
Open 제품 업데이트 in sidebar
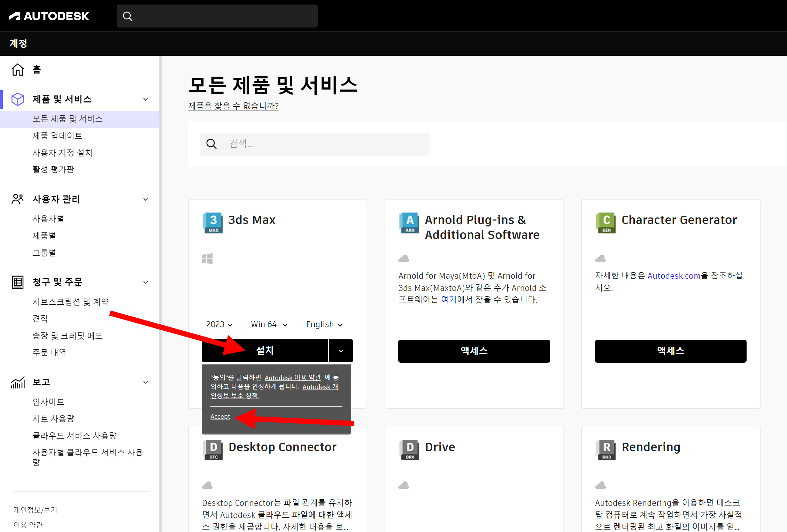(x=57, y=136)
